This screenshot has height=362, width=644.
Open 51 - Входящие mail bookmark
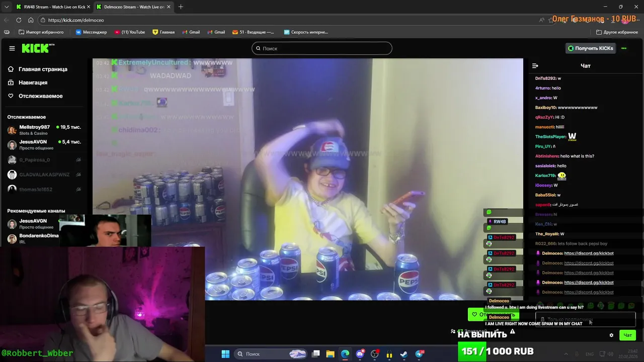[253, 32]
